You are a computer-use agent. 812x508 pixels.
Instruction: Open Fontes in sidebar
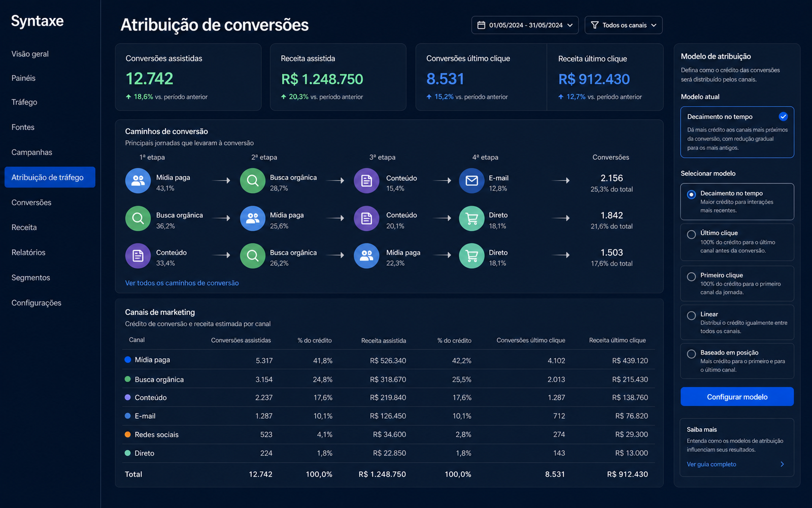click(23, 127)
